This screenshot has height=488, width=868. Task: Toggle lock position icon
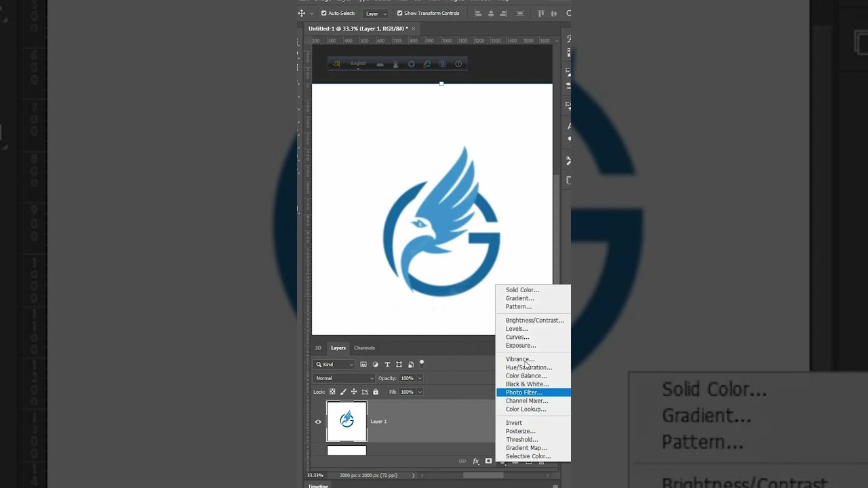click(x=353, y=392)
